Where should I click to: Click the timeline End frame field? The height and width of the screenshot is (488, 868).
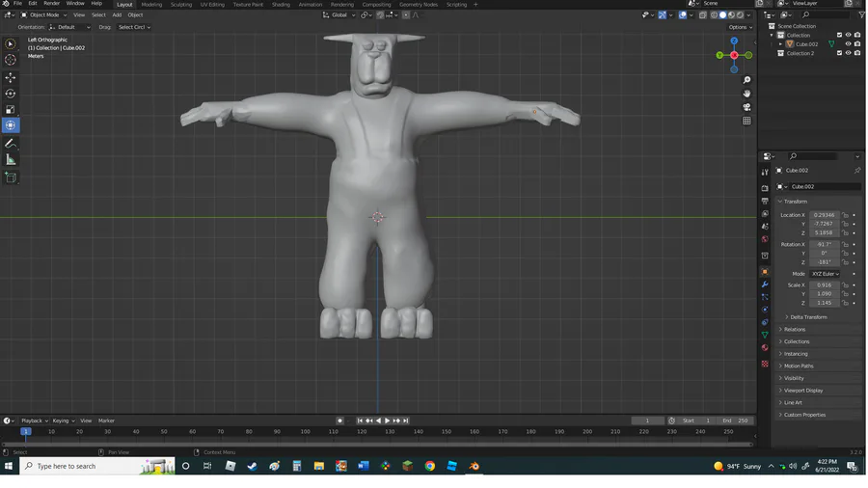pyautogui.click(x=736, y=420)
